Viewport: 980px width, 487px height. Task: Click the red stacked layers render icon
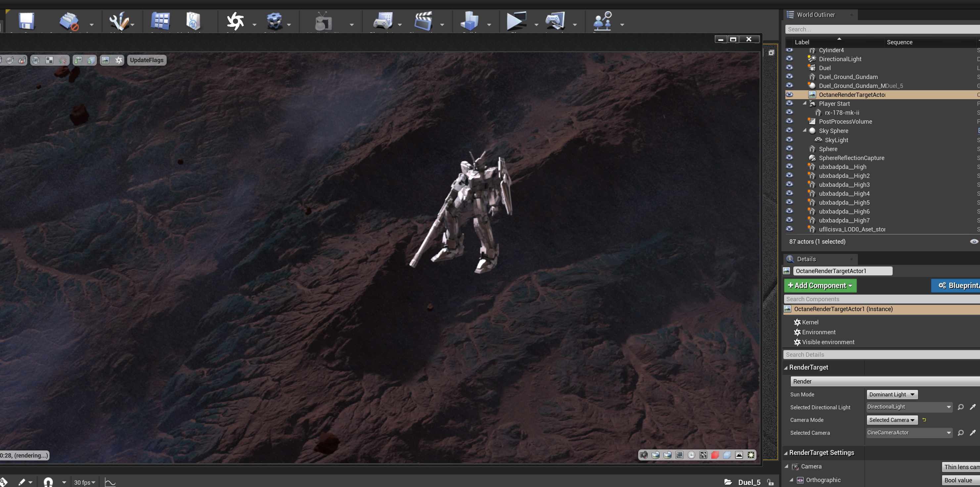715,455
